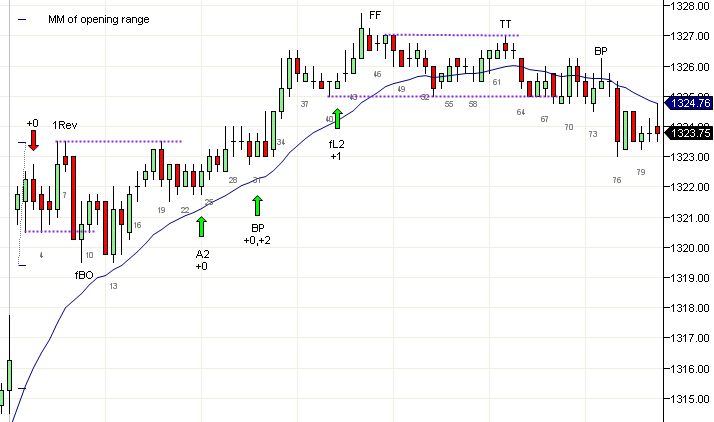The height and width of the screenshot is (422, 714).
Task: Click the '1Rev' annotation label
Action: coord(65,125)
